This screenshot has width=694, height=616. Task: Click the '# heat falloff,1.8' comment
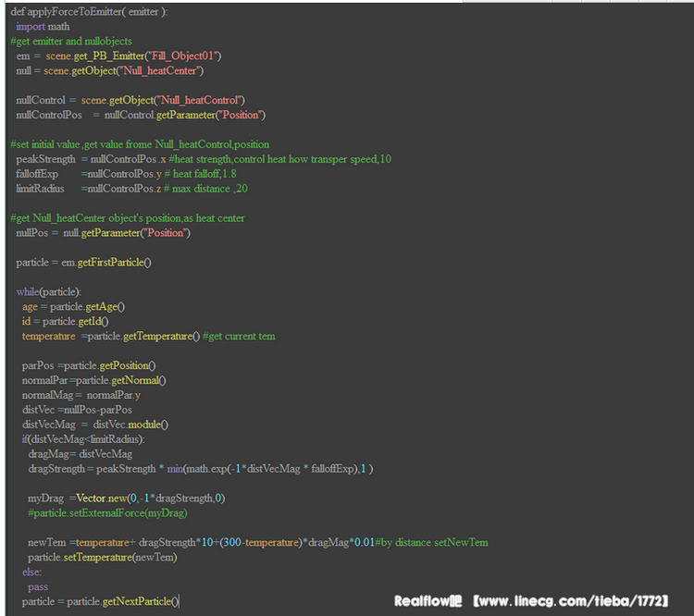tap(201, 174)
